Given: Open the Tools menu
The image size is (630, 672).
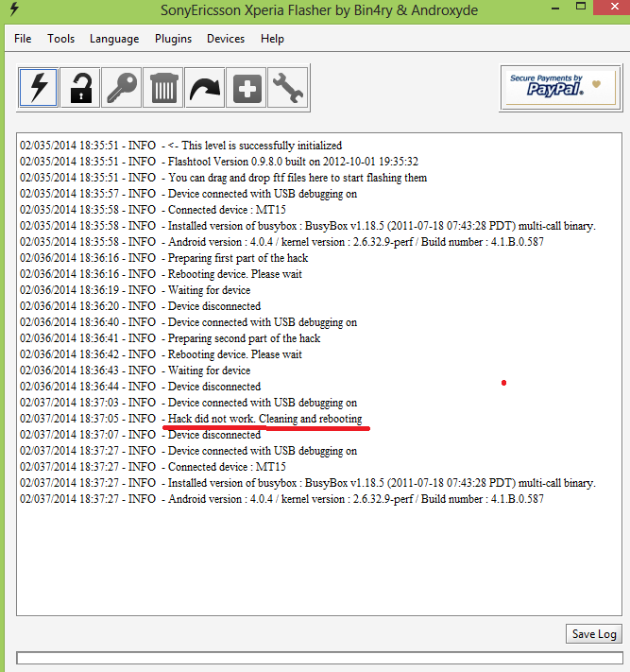Looking at the screenshot, I should 60,39.
